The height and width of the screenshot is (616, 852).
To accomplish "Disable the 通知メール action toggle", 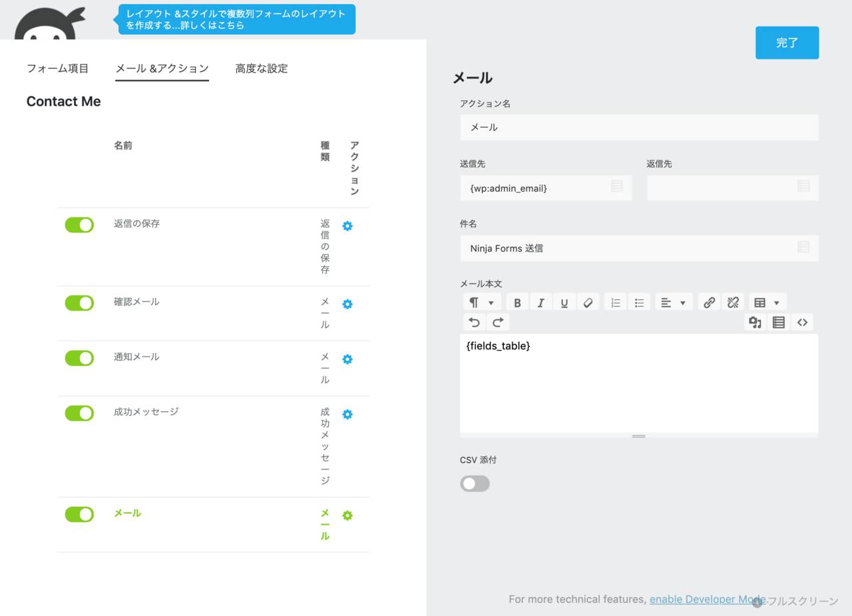I will 79,358.
